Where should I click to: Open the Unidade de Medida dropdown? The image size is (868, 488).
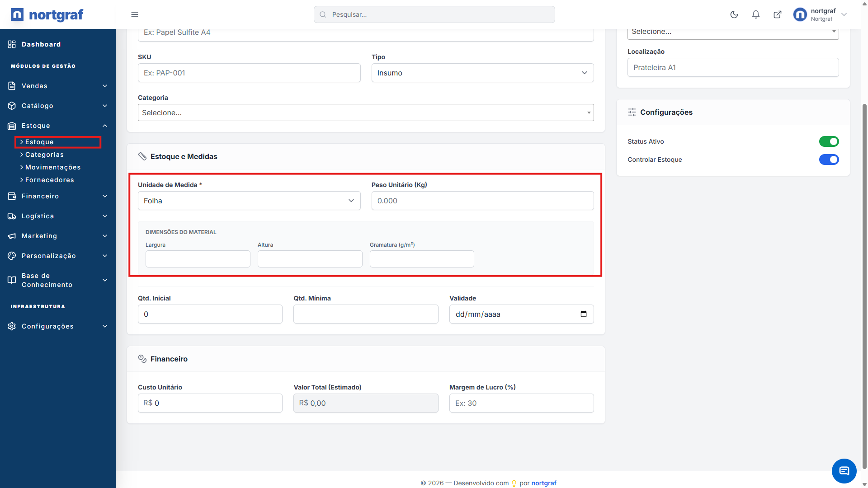pos(249,201)
